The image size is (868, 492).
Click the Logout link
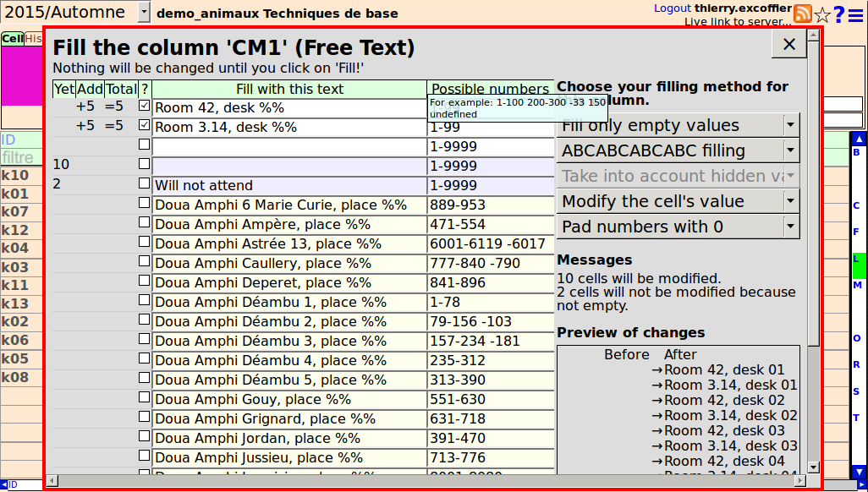673,8
